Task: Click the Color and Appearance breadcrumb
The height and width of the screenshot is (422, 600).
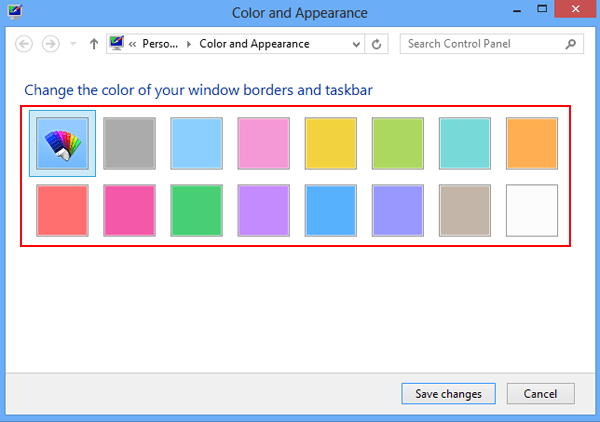Action: (254, 44)
